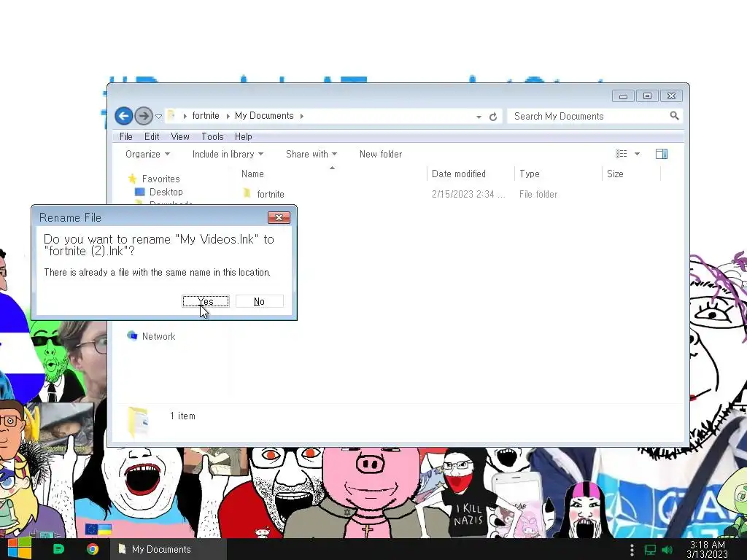Screen dimensions: 747x560
Task: Click the search magnifier icon
Action: pos(674,116)
